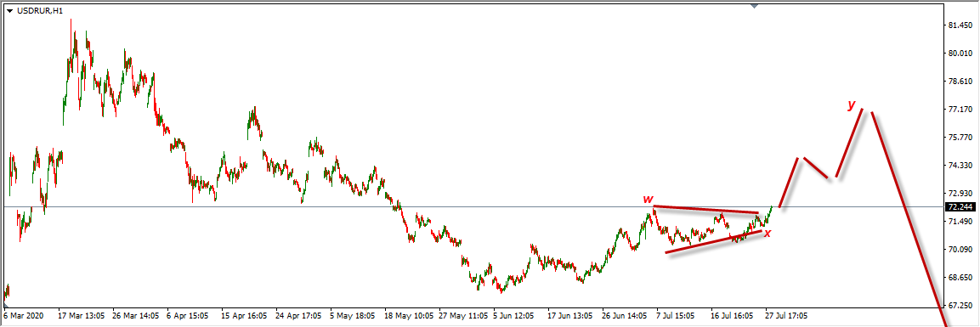Open the one-click trading arrow beside USDRUR,H1

pyautogui.click(x=10, y=10)
